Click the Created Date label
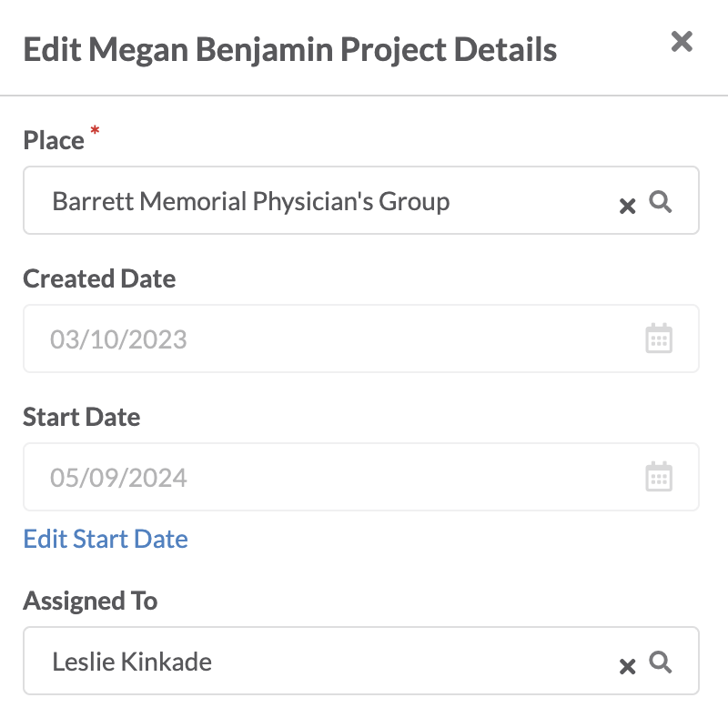Screen dimensions: 728x728 (99, 278)
